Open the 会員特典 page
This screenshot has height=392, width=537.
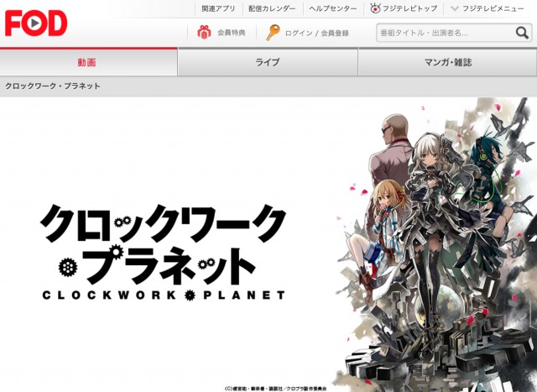[232, 33]
